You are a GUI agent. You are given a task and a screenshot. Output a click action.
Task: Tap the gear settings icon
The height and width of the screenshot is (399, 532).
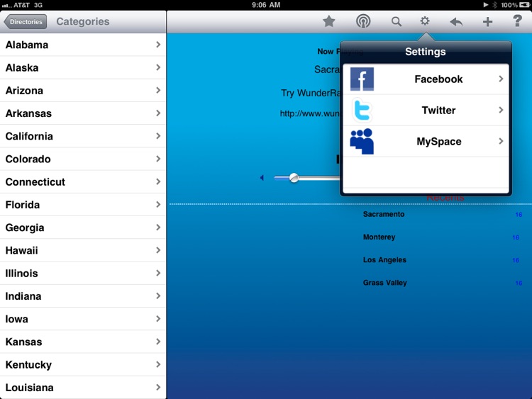click(424, 21)
